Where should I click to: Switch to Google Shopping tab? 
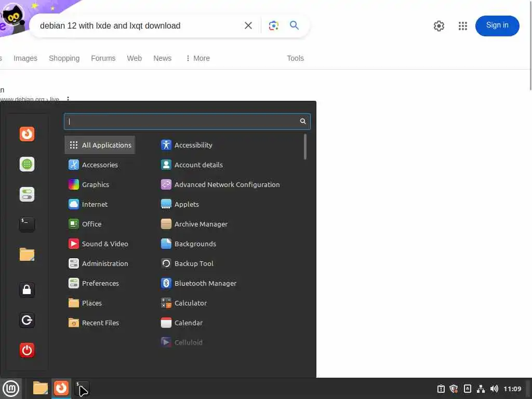pyautogui.click(x=64, y=58)
